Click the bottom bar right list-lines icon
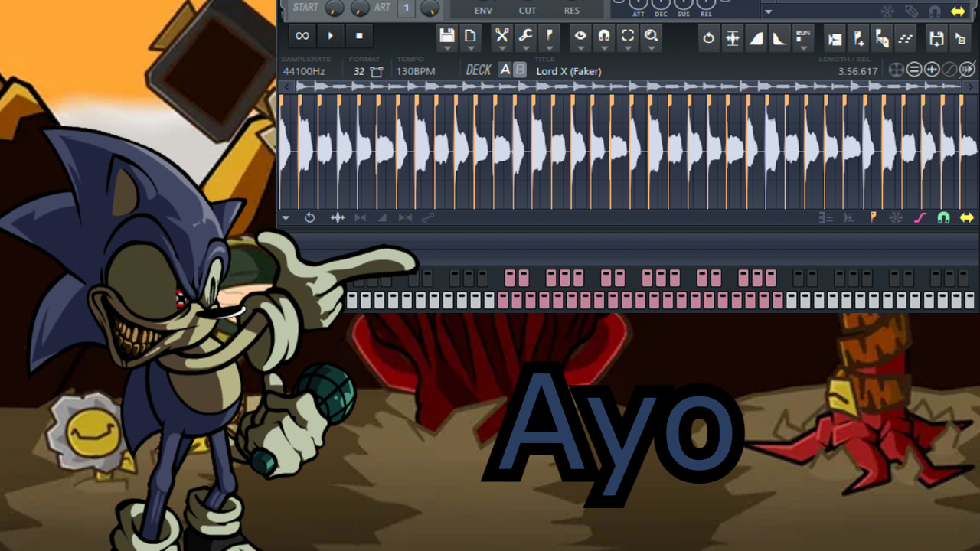The image size is (980, 551). tap(849, 218)
